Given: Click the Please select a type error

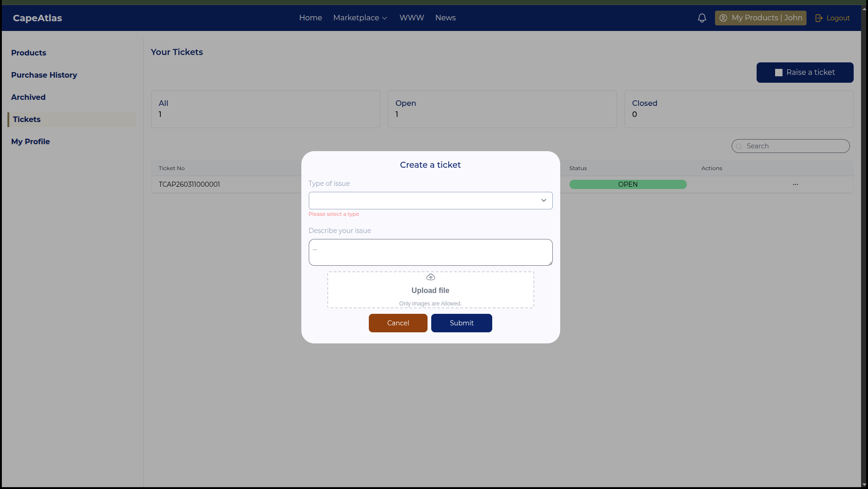Looking at the screenshot, I should (x=334, y=214).
